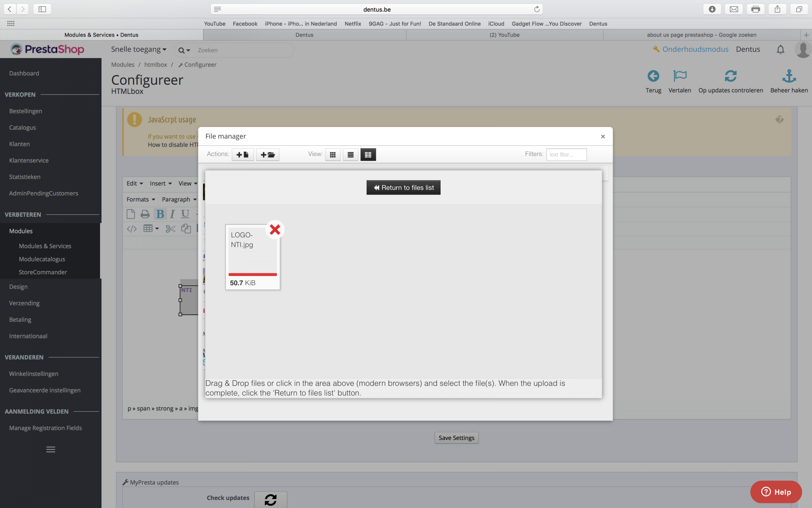The width and height of the screenshot is (812, 508).
Task: Click the upload file icon in Actions
Action: [x=243, y=154]
